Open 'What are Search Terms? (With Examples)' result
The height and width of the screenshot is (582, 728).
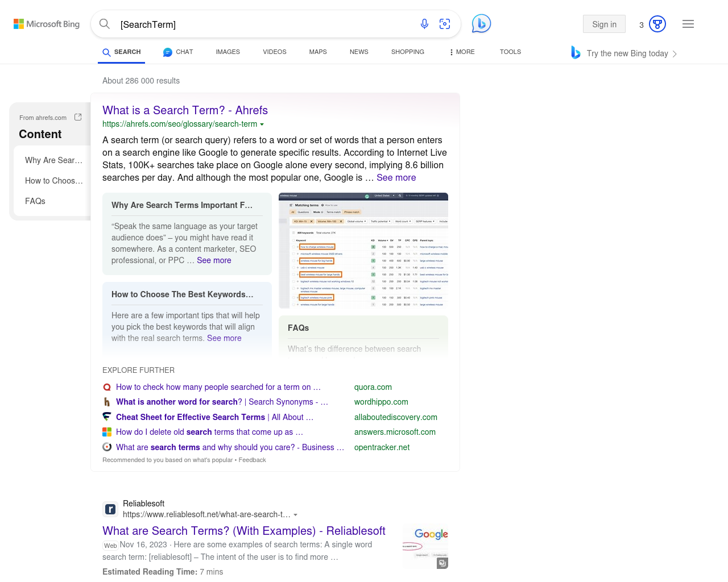pyautogui.click(x=244, y=531)
